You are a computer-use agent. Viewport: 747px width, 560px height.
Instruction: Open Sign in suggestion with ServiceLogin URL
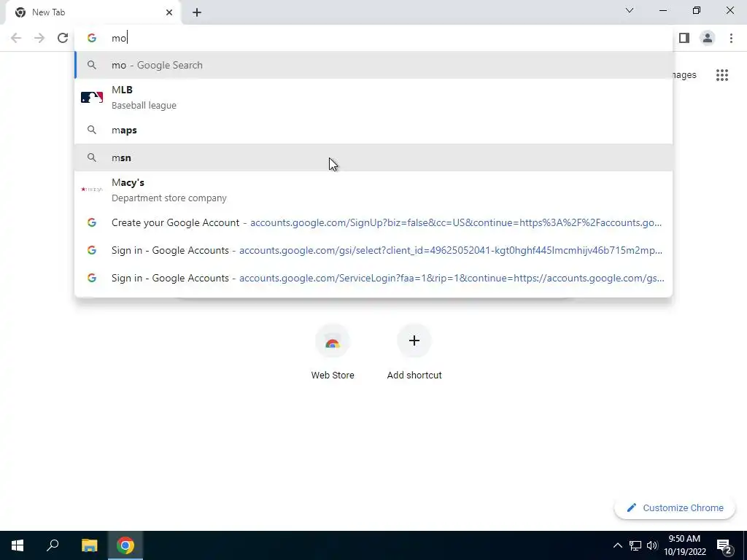[x=373, y=278]
